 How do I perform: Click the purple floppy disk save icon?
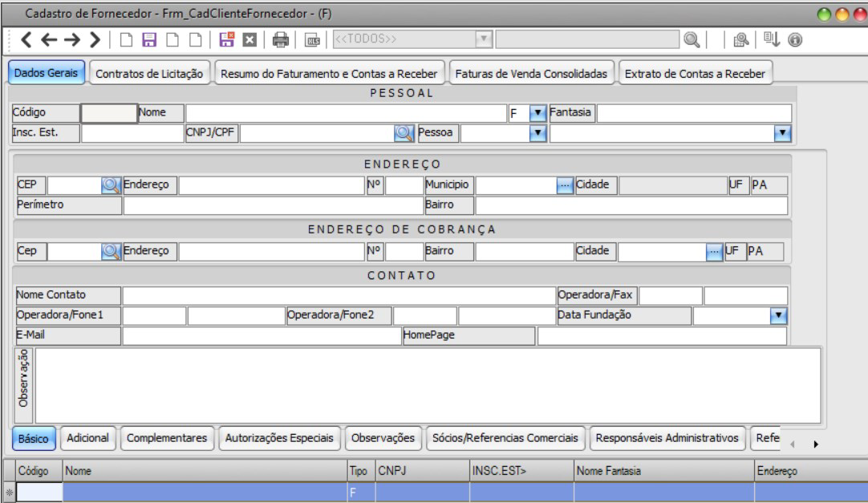(149, 39)
